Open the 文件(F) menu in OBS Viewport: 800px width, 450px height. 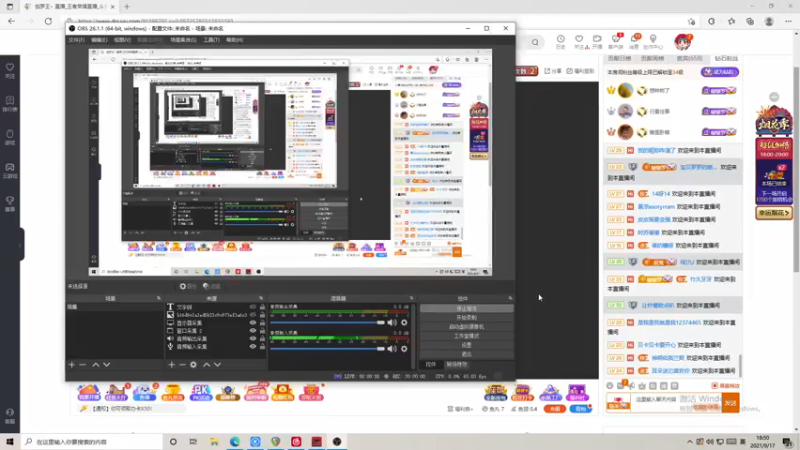pyautogui.click(x=77, y=40)
